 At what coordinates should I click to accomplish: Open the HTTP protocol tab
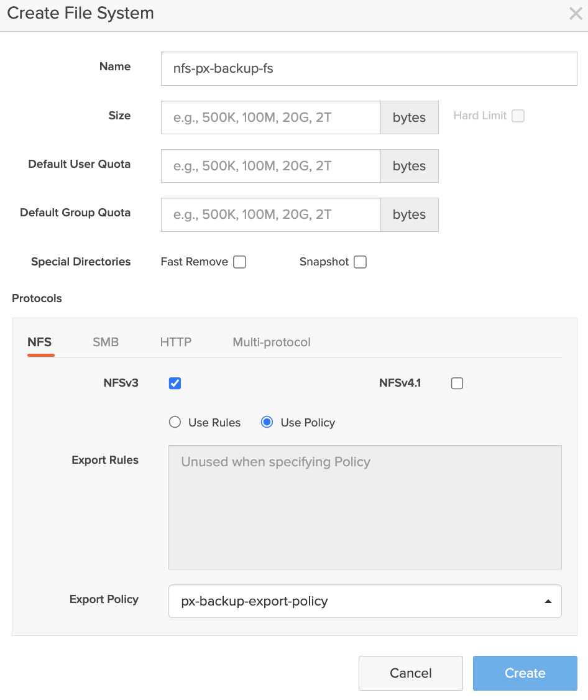pyautogui.click(x=176, y=342)
